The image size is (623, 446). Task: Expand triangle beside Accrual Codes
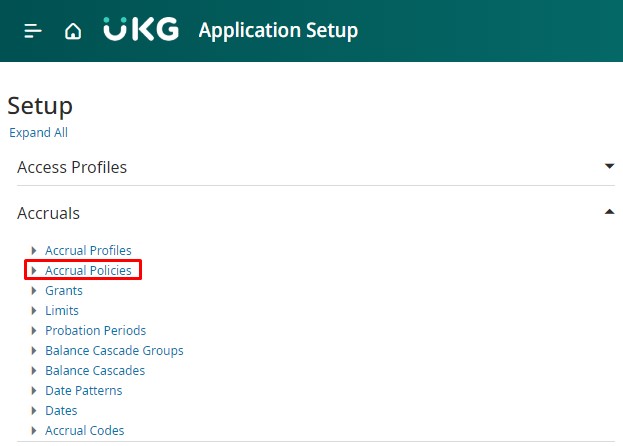coord(34,430)
